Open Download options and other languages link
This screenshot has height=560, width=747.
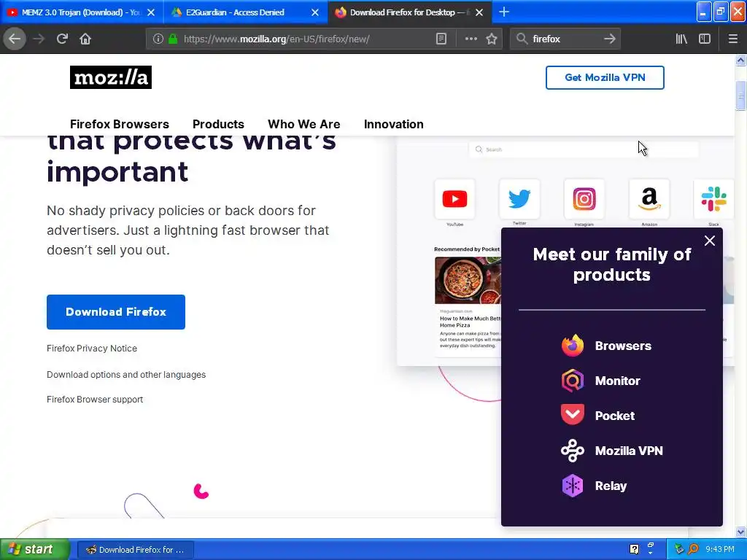pyautogui.click(x=126, y=375)
